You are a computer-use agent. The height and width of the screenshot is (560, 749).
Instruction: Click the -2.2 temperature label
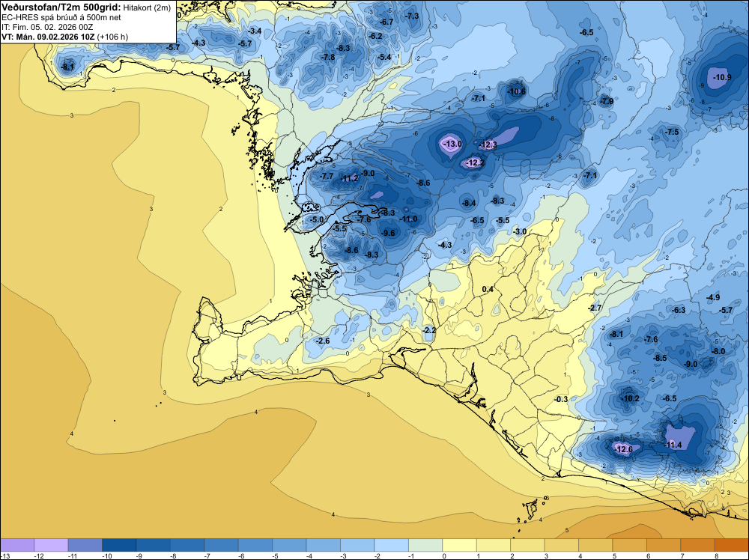(429, 330)
